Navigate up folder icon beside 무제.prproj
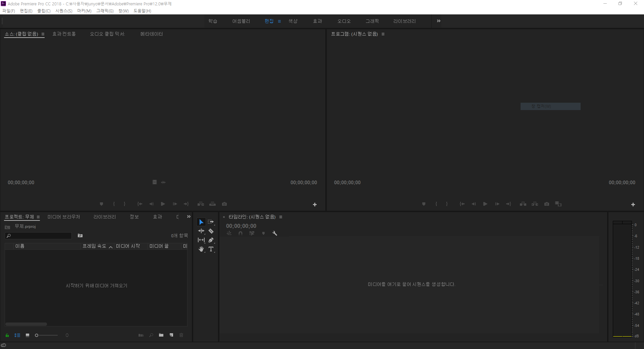 7,227
